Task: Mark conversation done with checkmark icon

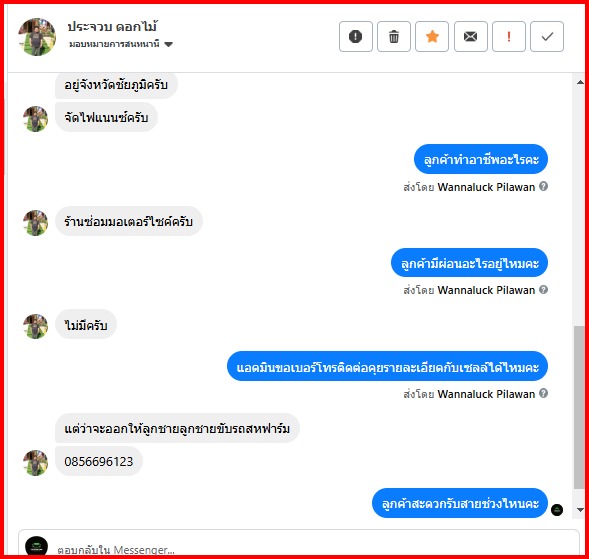Action: (547, 36)
